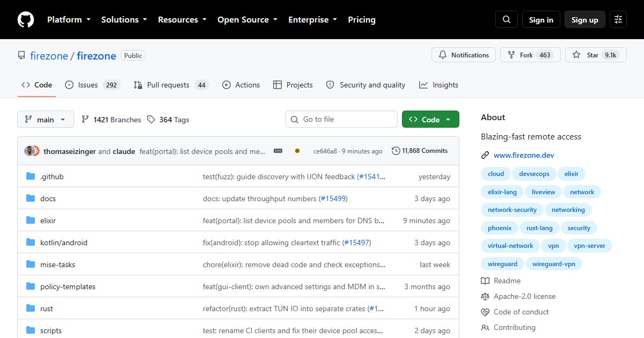Click the Go to file search field

coord(341,119)
